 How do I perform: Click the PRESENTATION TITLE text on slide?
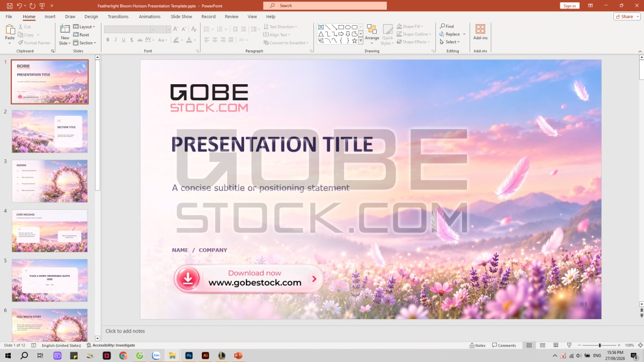(x=272, y=145)
